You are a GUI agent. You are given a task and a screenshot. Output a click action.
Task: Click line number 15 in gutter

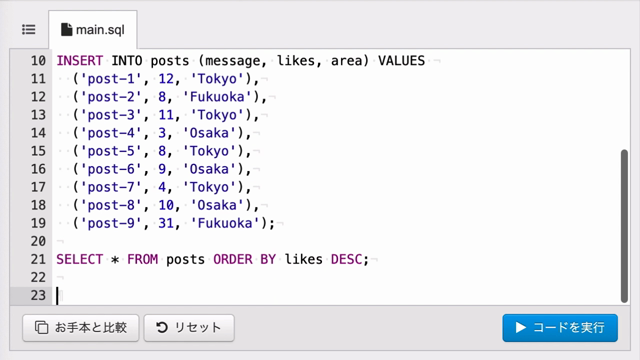click(38, 151)
